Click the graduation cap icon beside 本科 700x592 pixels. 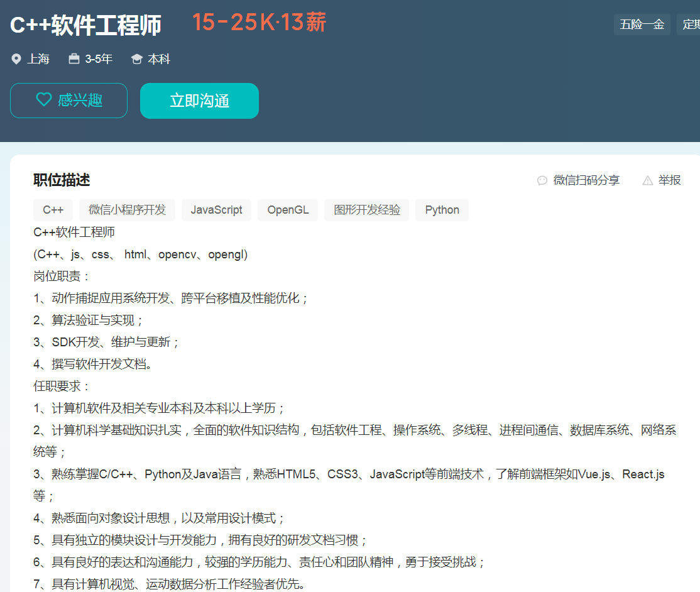pos(136,59)
